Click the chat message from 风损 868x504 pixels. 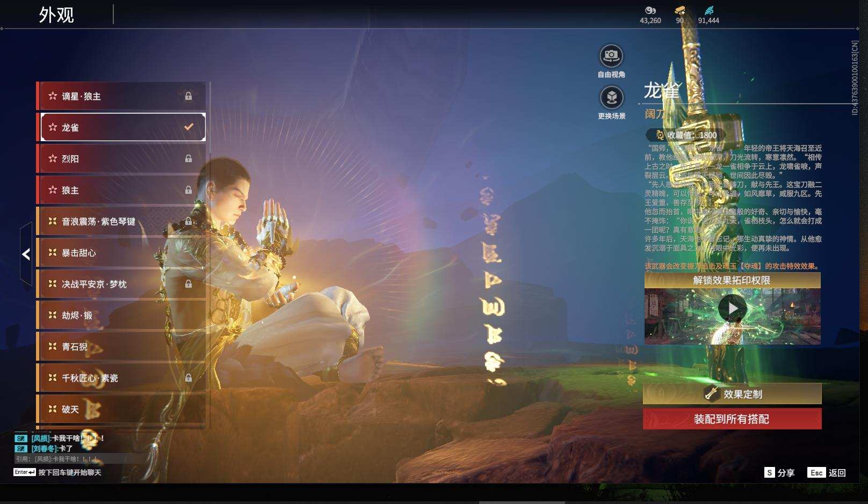68,438
